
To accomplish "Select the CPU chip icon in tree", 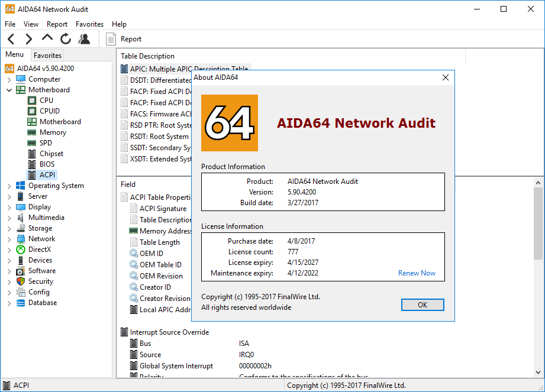I will pos(31,101).
